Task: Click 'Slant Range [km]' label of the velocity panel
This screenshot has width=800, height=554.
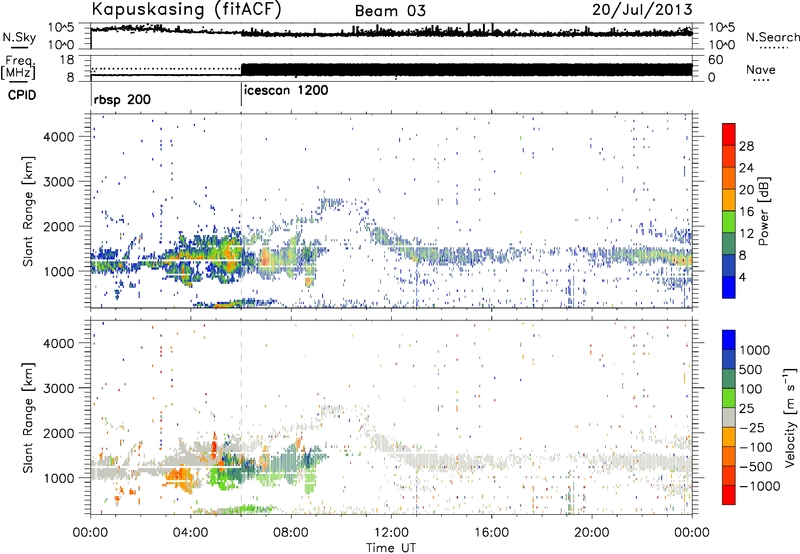Action: click(x=28, y=417)
